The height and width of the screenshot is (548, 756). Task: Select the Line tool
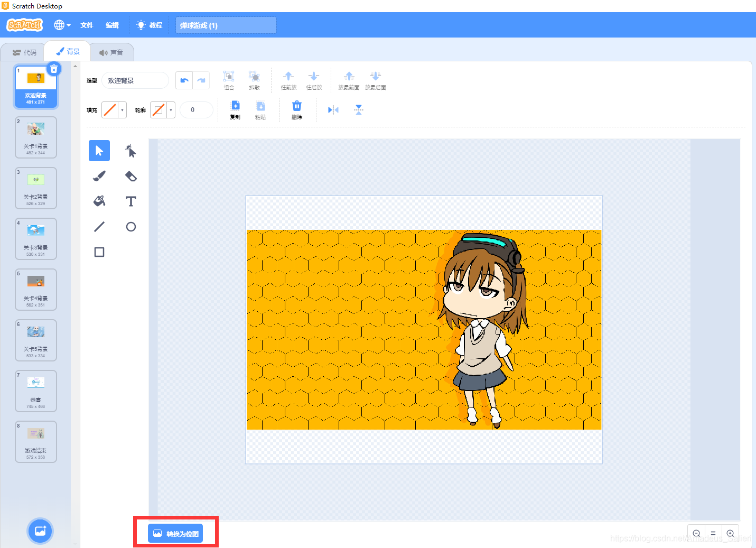tap(99, 227)
